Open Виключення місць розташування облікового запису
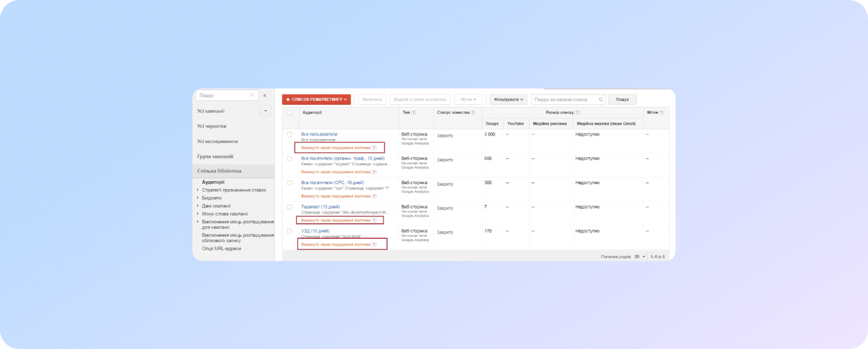868x349 pixels. pos(238,238)
